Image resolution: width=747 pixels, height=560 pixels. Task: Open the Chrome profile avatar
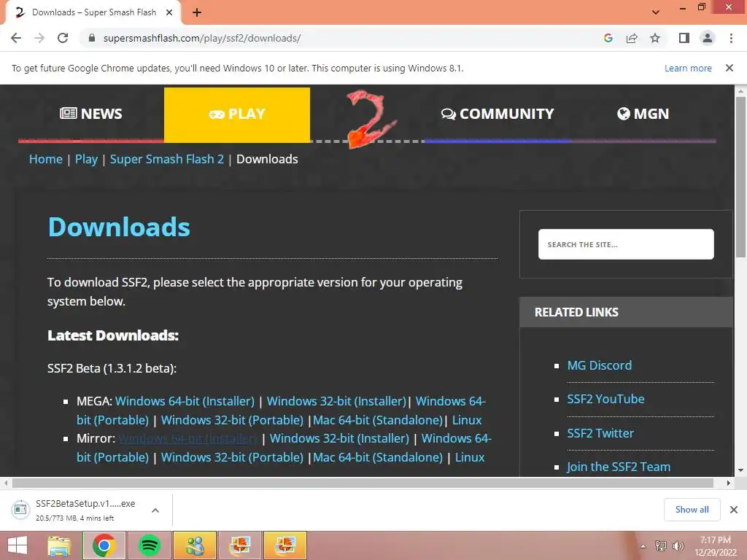pos(708,38)
